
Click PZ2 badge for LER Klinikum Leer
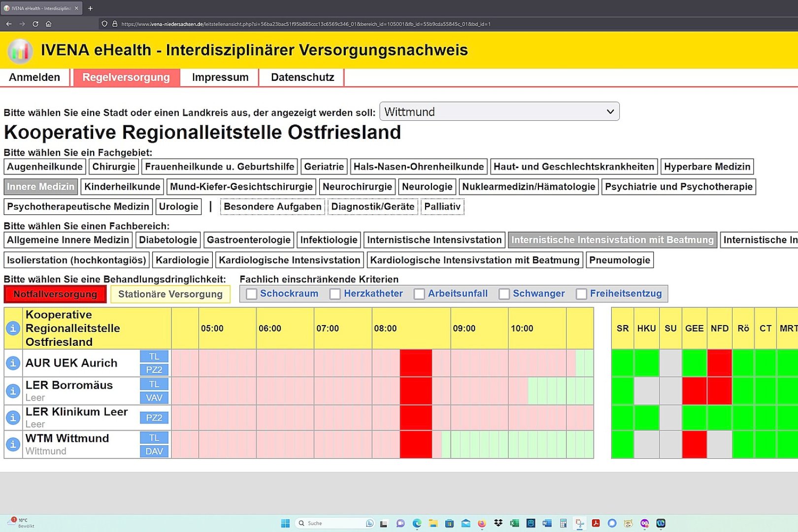coord(154,418)
